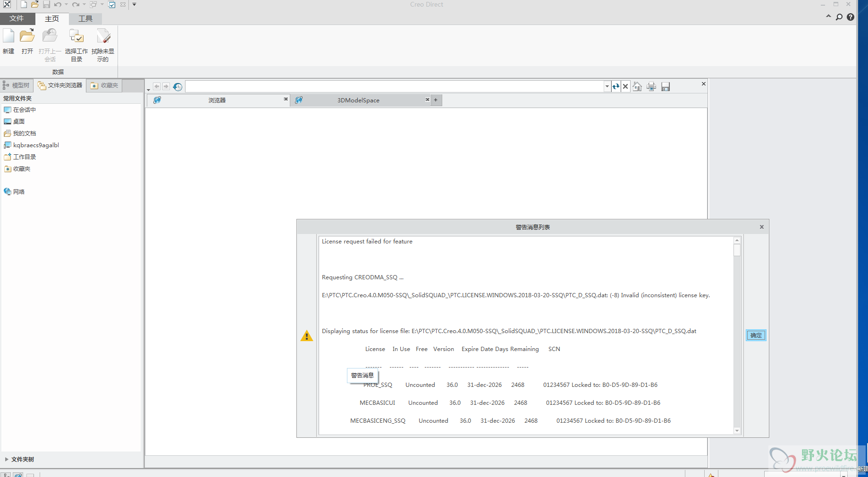Collapse the ribbon with the up chevron

tap(828, 17)
